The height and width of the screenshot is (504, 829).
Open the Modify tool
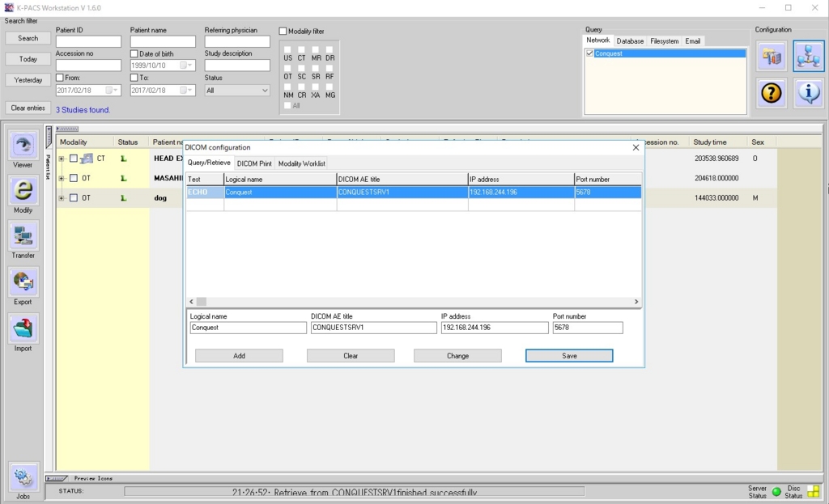pyautogui.click(x=23, y=191)
